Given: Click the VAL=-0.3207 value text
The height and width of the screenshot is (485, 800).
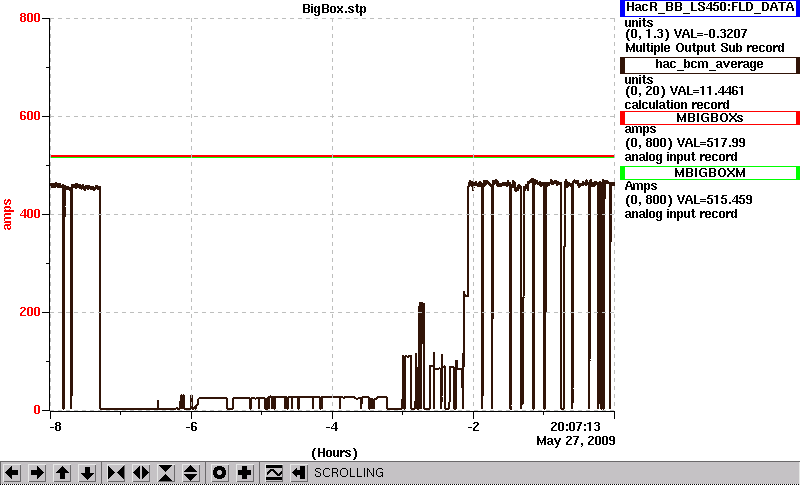Looking at the screenshot, I should click(x=711, y=34).
